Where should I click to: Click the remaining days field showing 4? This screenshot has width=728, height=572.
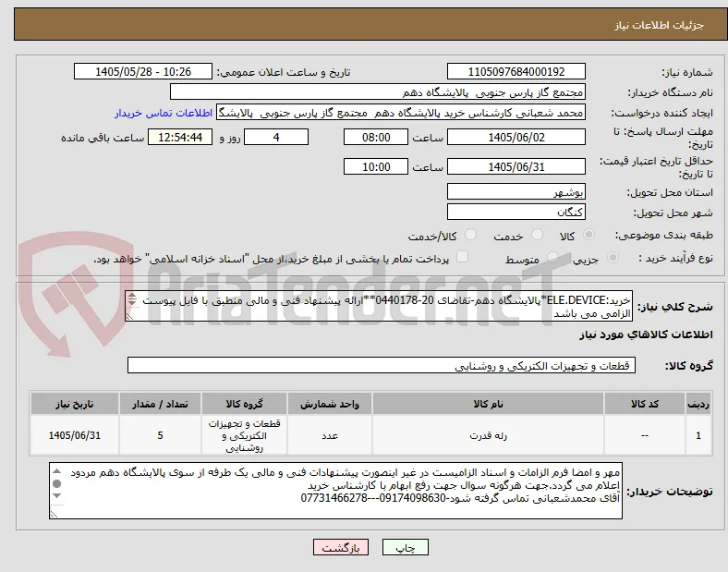(x=276, y=137)
